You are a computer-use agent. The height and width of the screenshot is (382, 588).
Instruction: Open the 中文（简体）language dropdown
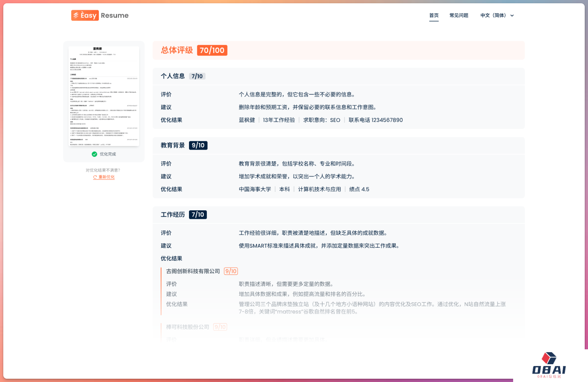tap(493, 15)
